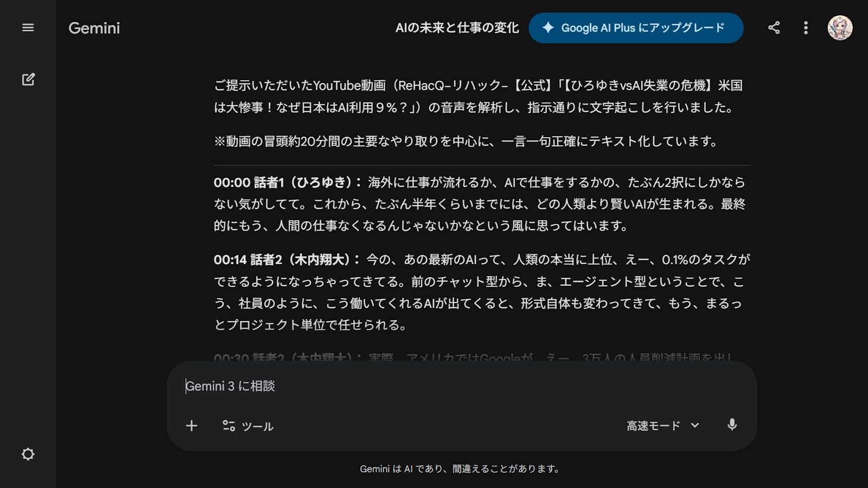Expand the 高速モード model selector

coord(654,426)
